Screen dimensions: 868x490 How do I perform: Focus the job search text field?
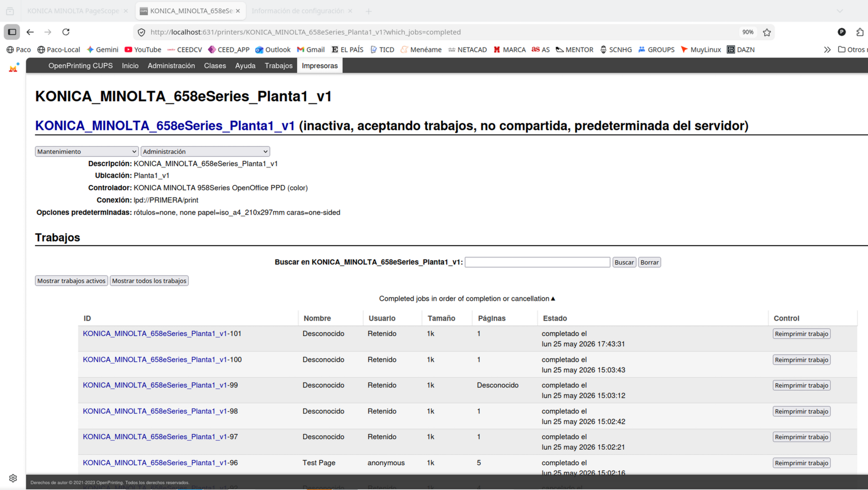[537, 262]
